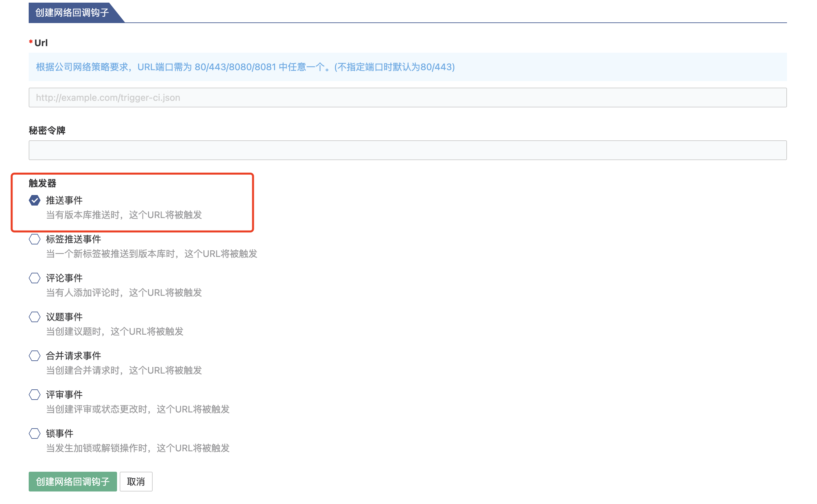Image resolution: width=817 pixels, height=504 pixels.
Task: Click the 评论事件 label text
Action: (64, 278)
